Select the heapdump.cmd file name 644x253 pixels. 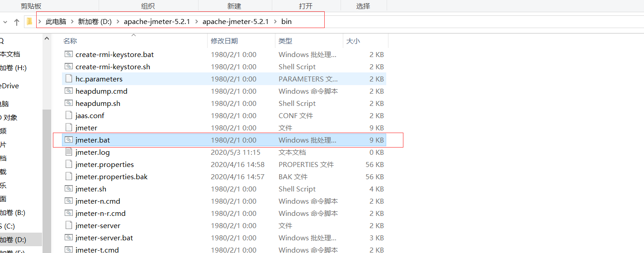click(x=101, y=91)
